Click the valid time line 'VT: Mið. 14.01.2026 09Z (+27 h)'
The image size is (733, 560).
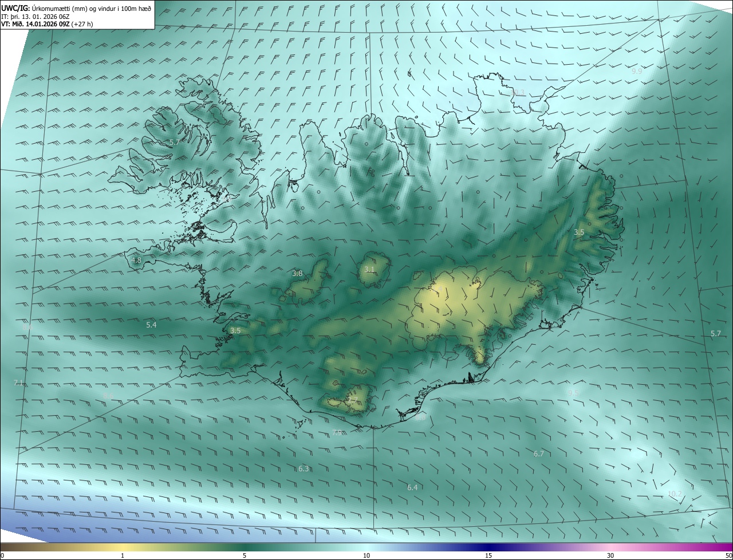point(48,24)
